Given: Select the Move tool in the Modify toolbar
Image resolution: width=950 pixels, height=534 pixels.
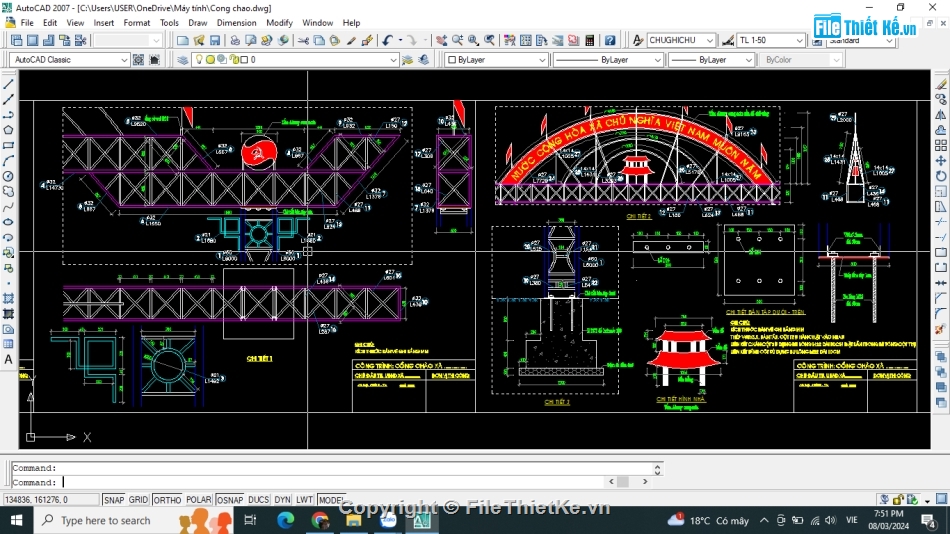Looking at the screenshot, I should pyautogui.click(x=940, y=161).
